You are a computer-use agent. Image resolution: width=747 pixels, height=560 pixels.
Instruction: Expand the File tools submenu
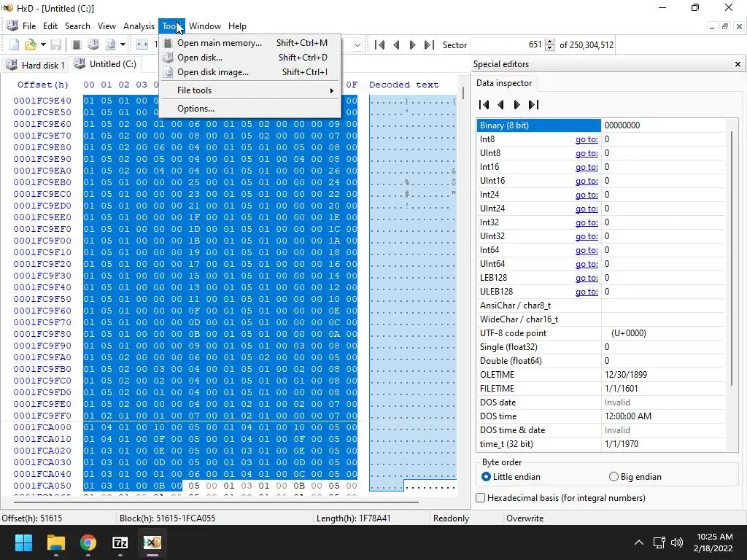[250, 90]
